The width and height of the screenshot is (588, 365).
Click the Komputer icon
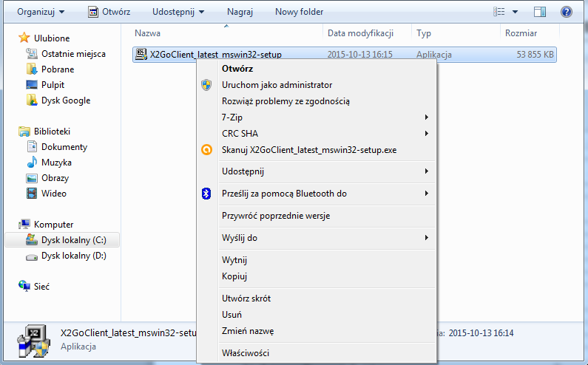pos(24,224)
